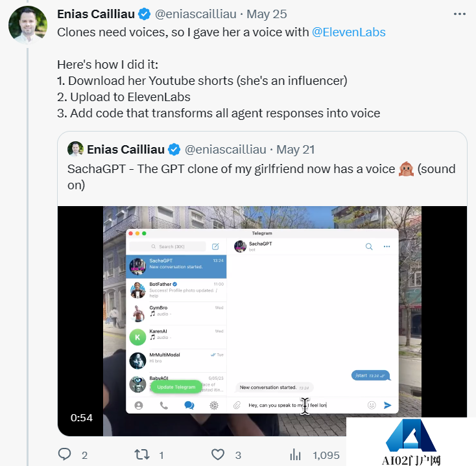
Task: Switch to the Telegram calls tab
Action: (163, 405)
